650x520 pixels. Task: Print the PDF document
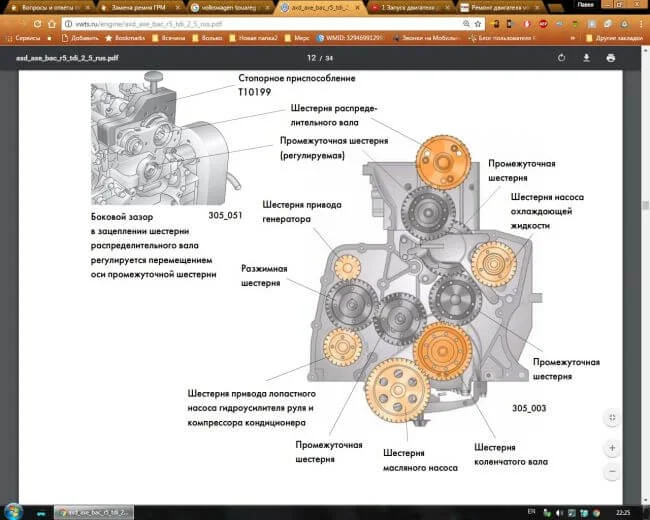point(611,58)
